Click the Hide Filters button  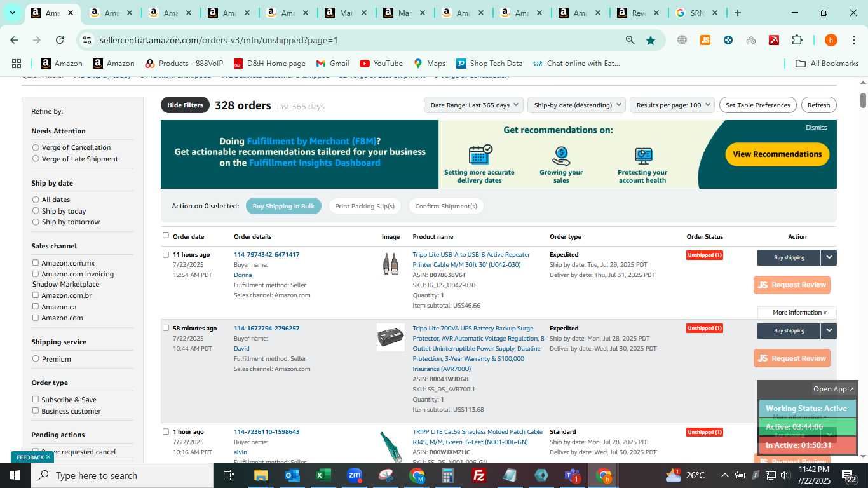pos(185,105)
